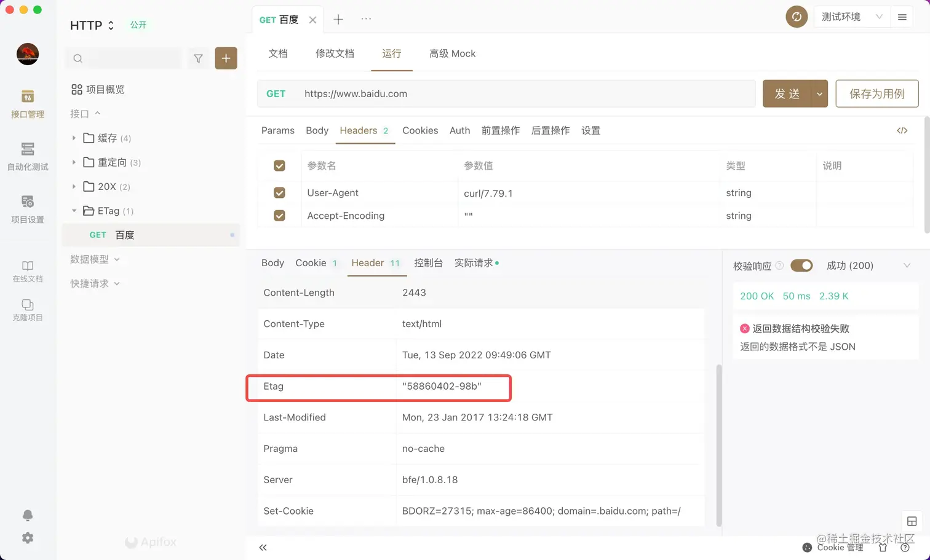930x560 pixels.
Task: Open a new tab with the plus icon
Action: point(338,20)
